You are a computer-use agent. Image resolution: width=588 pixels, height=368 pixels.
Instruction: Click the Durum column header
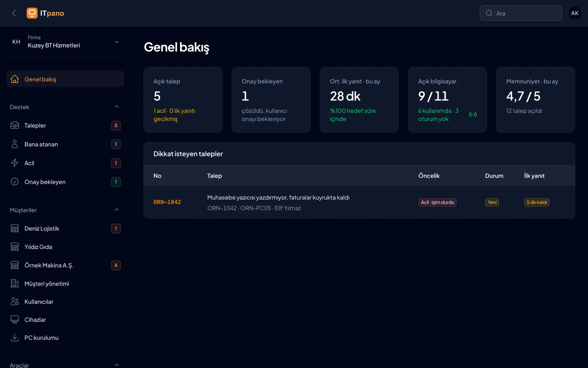pos(494,176)
